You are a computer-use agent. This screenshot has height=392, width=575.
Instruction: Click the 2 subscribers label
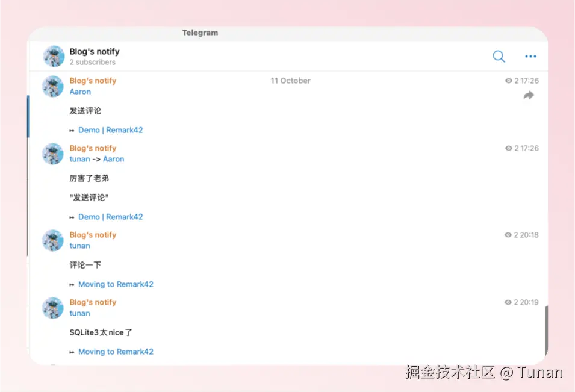tap(92, 63)
